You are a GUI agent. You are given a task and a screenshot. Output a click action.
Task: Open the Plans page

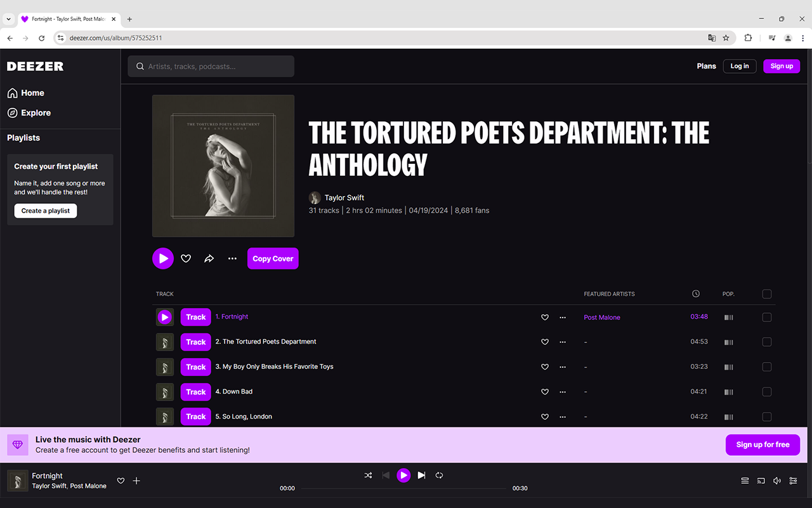(706, 66)
